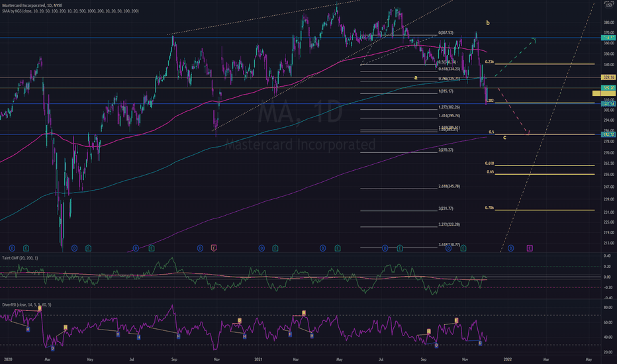Open the USD currency selector
Image resolution: width=617 pixels, height=364 pixels.
[x=608, y=5]
